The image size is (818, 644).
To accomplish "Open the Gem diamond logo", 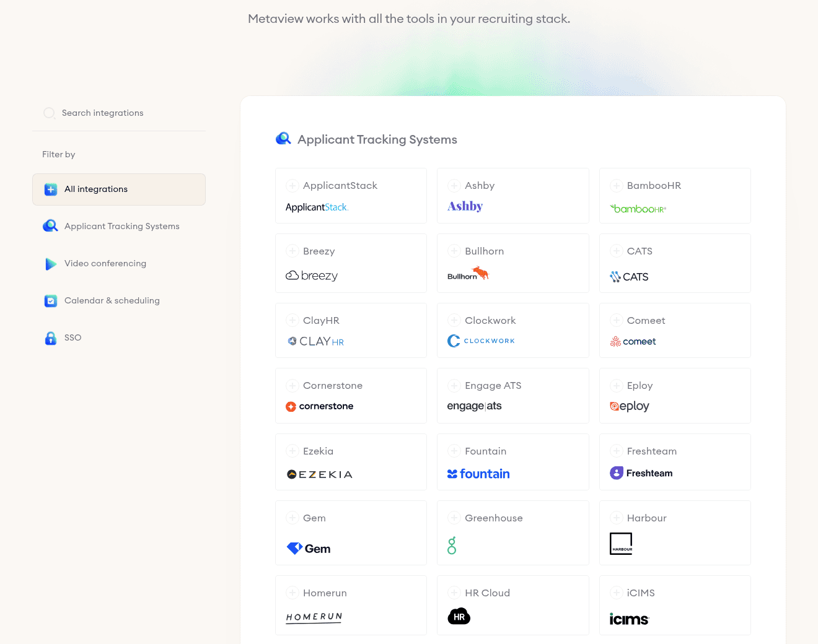I will (x=309, y=549).
